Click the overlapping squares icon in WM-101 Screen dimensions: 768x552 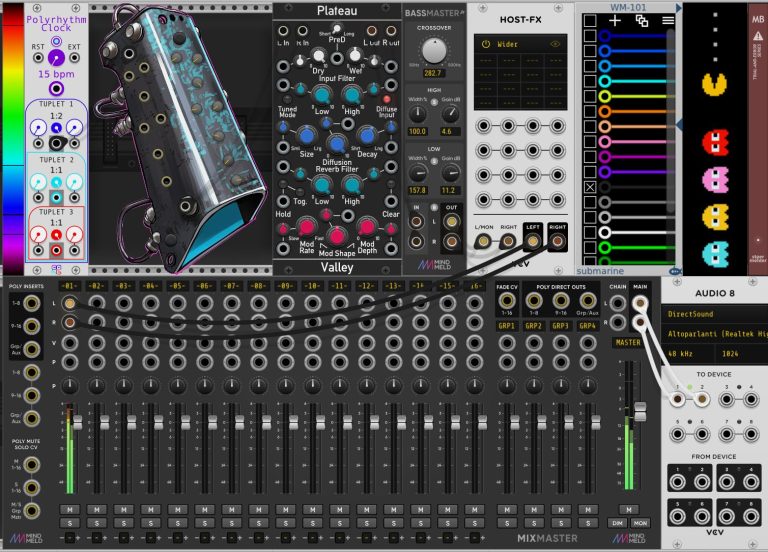click(642, 20)
